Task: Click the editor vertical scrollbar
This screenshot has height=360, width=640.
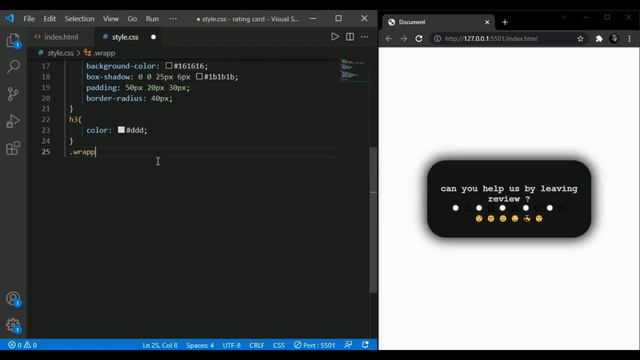Action: [x=373, y=220]
